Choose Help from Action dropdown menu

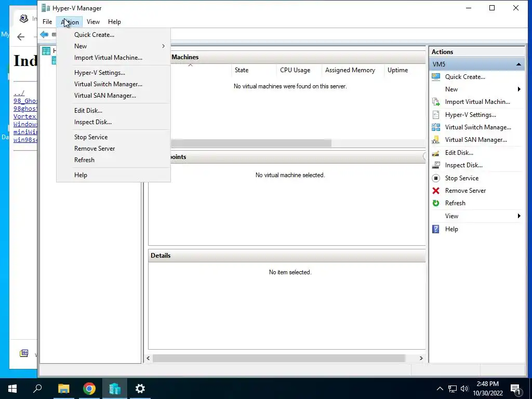coord(113,175)
